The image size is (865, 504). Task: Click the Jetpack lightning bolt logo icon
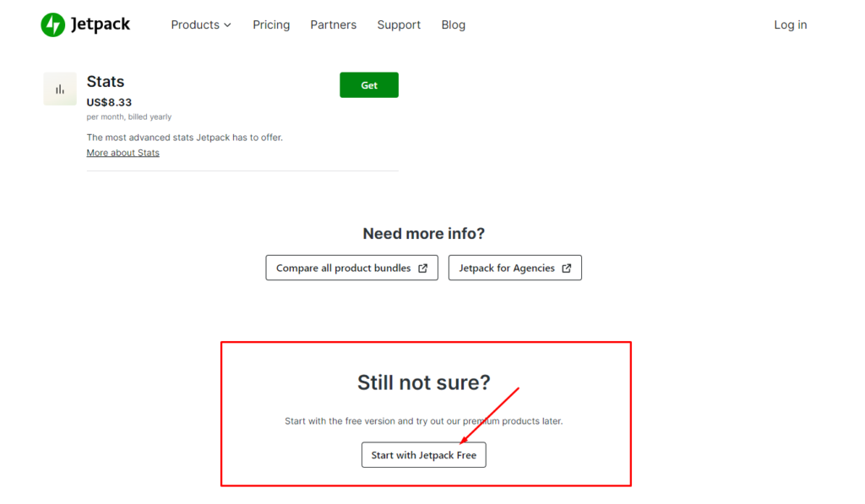[x=53, y=24]
